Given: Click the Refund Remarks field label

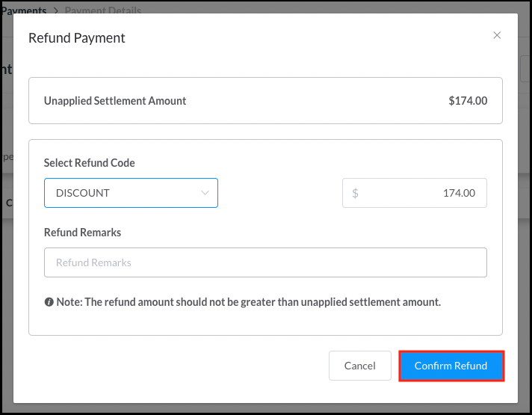Looking at the screenshot, I should (x=82, y=233).
